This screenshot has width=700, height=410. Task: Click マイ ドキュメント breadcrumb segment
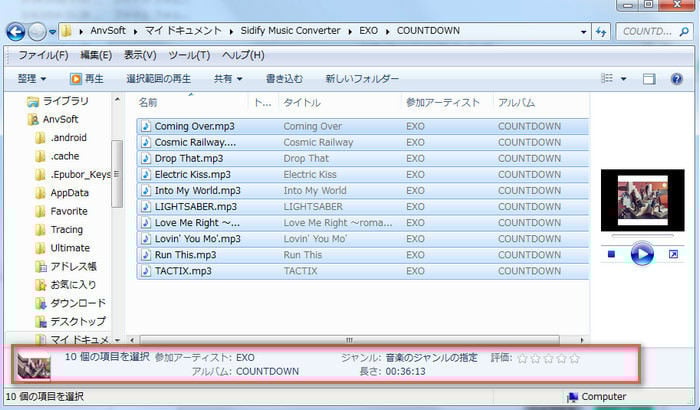(183, 31)
